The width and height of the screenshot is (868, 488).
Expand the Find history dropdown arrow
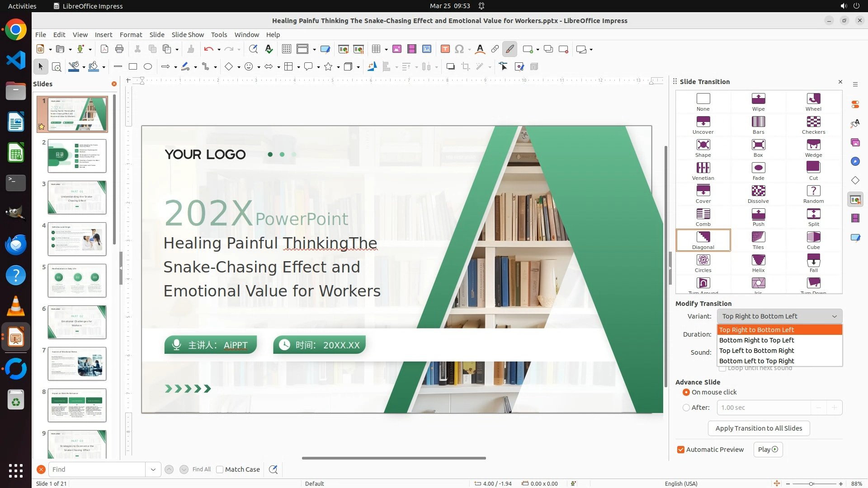(x=153, y=469)
